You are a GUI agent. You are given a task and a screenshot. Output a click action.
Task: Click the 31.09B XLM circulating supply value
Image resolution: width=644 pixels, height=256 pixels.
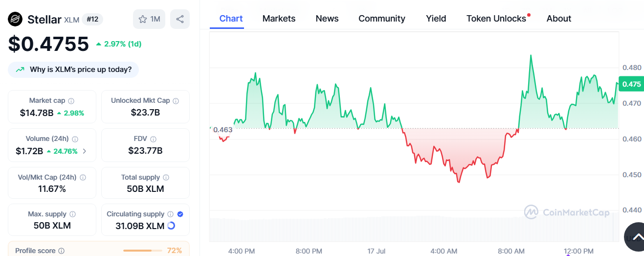point(140,226)
